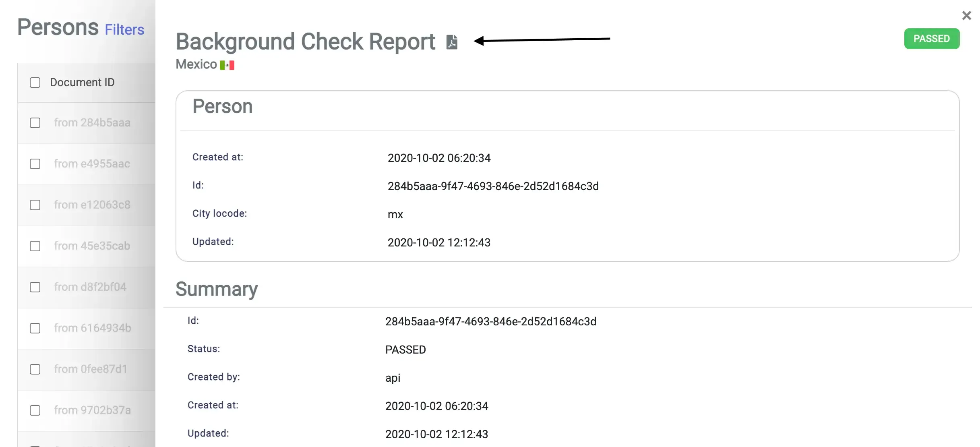
Task: Select checkbox next to 0fee87d1
Action: (35, 369)
